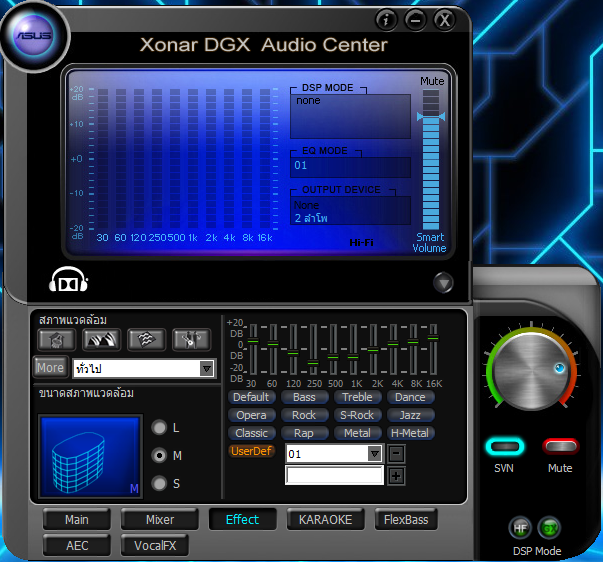Minimize the Xonar Audio Center window

point(415,20)
